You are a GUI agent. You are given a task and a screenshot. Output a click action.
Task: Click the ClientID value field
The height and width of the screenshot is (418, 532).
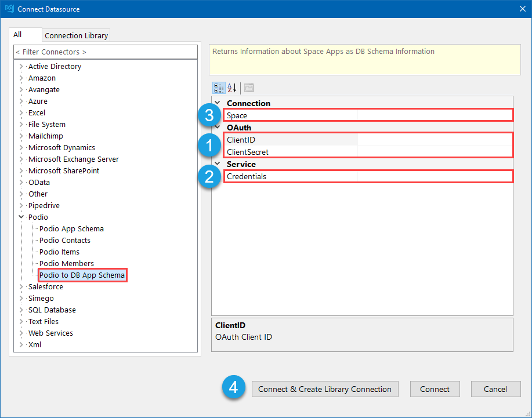coord(435,140)
